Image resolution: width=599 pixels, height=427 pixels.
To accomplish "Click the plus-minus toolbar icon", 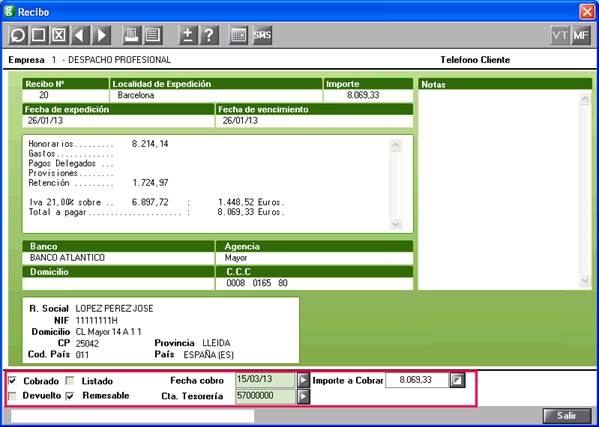I will tap(188, 36).
